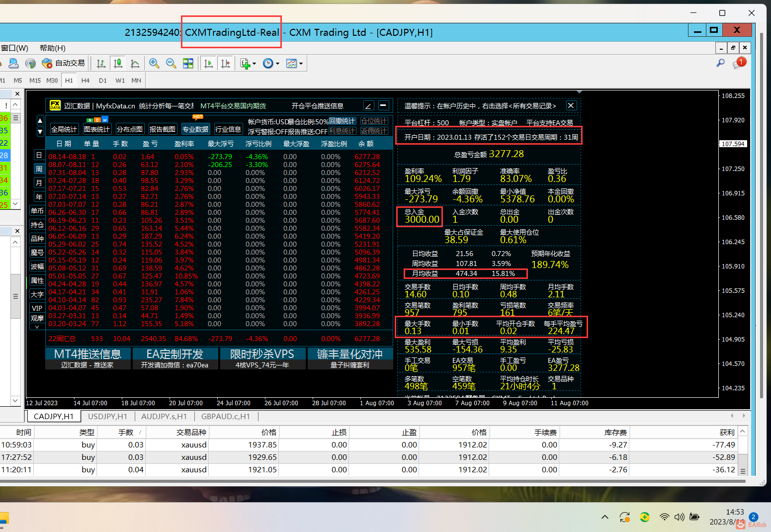This screenshot has width=771, height=532.
Task: Select the M5 timeframe
Action: click(x=18, y=81)
